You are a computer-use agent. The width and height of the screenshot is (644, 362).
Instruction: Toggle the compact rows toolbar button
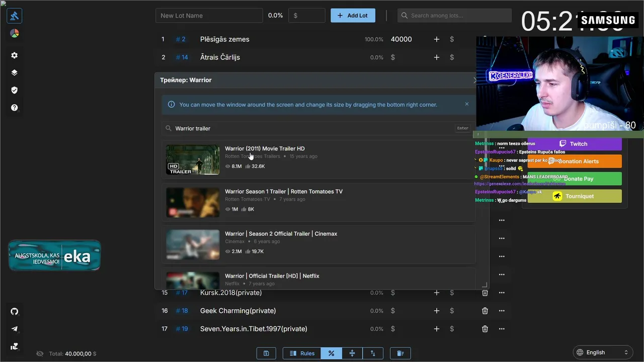[x=352, y=353]
